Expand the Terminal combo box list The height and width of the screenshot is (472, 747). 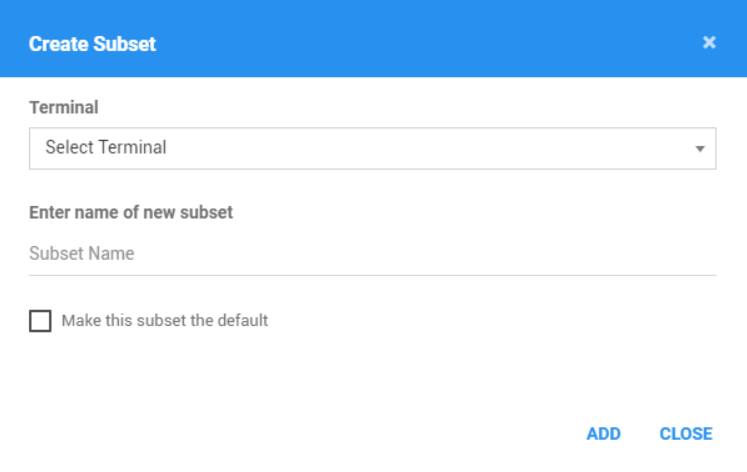point(373,148)
